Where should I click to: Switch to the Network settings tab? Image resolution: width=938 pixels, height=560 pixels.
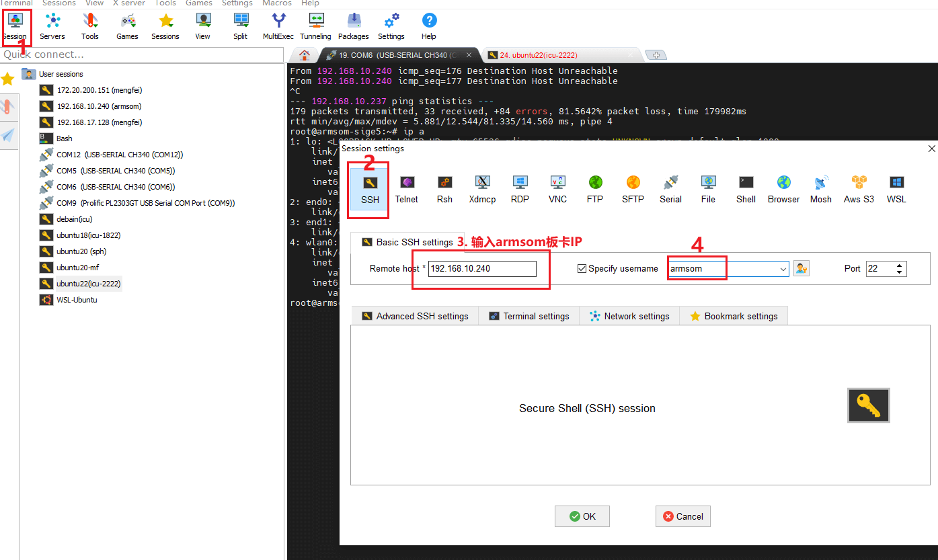click(629, 316)
